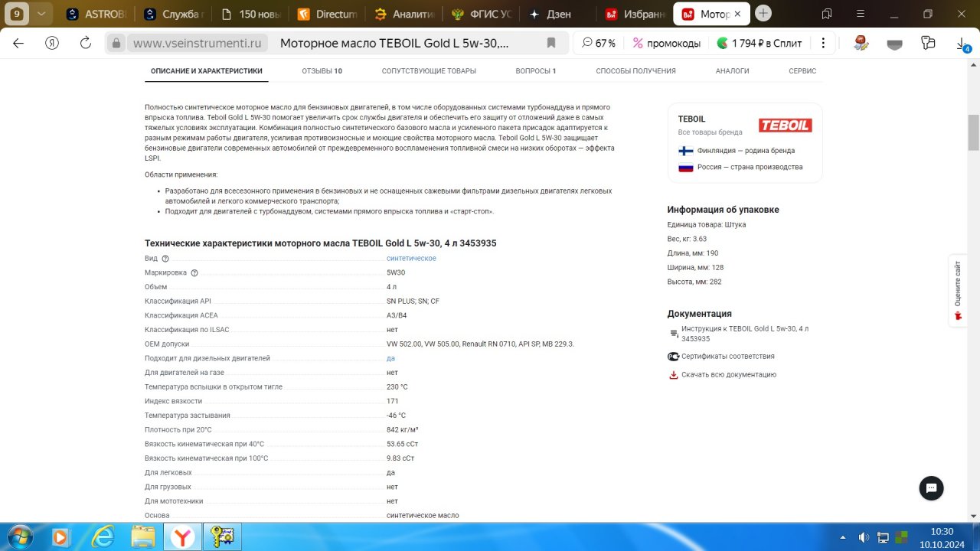Click the Yandex home icon in the toolbar
Screen dimensions: 980x551
tap(52, 43)
